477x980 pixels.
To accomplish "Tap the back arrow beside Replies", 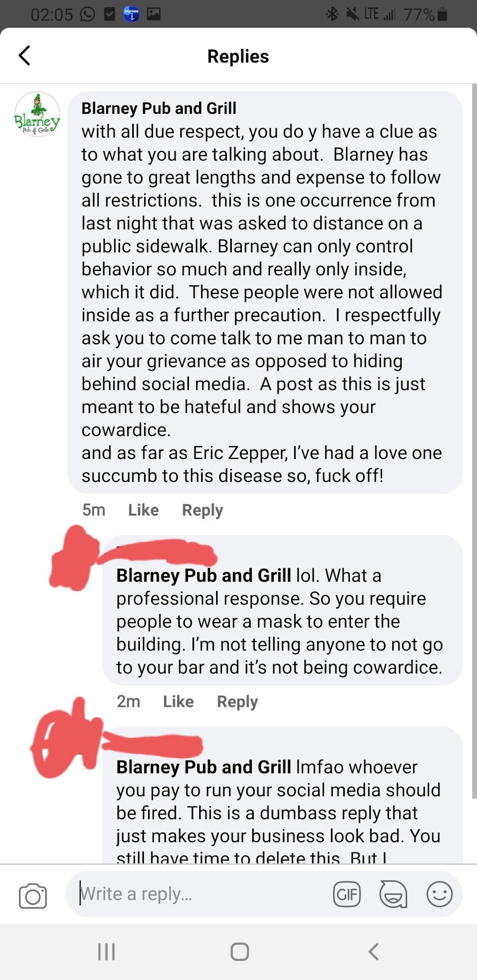I will pyautogui.click(x=25, y=56).
